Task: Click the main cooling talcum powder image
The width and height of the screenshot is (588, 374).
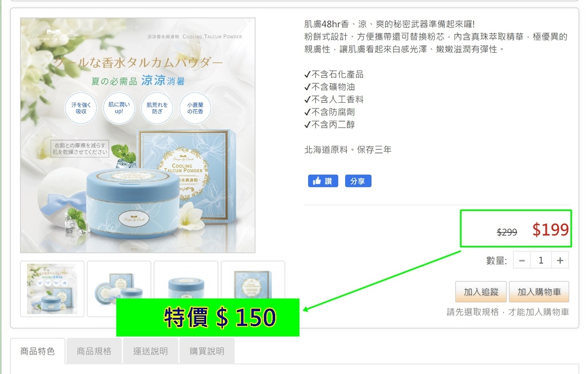Action: (138, 135)
